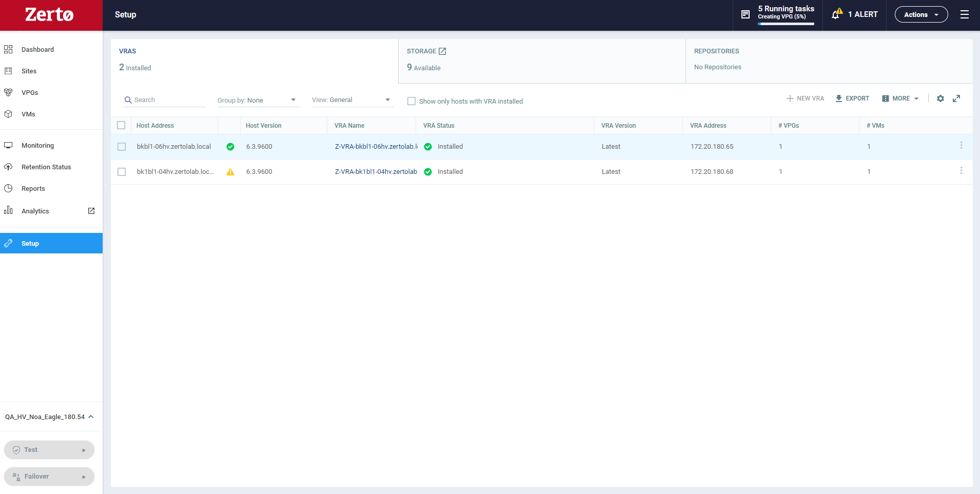Sort by Host Address column header
Image resolution: width=980 pixels, height=494 pixels.
155,126
